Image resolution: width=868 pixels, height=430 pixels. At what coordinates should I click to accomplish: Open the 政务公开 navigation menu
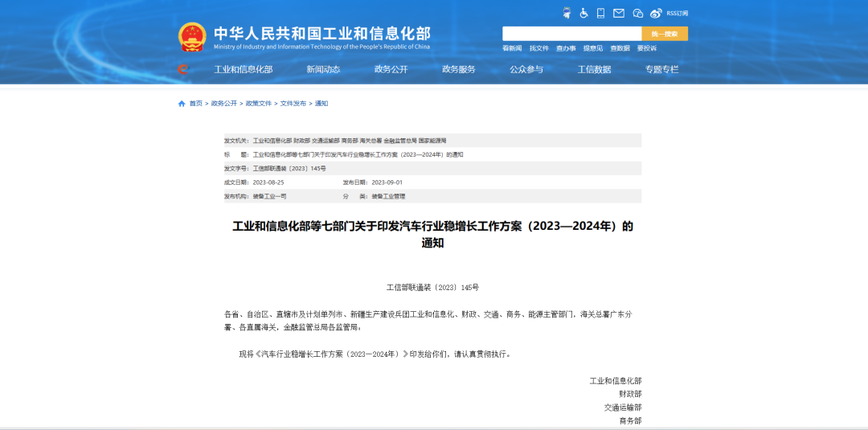(x=391, y=70)
